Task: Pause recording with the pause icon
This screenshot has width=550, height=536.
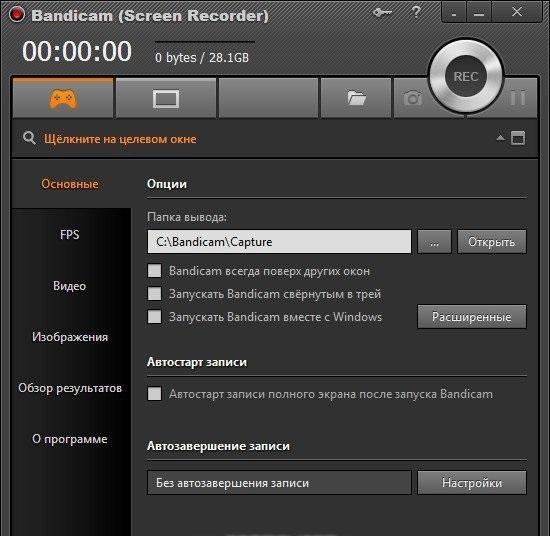Action: tap(517, 98)
